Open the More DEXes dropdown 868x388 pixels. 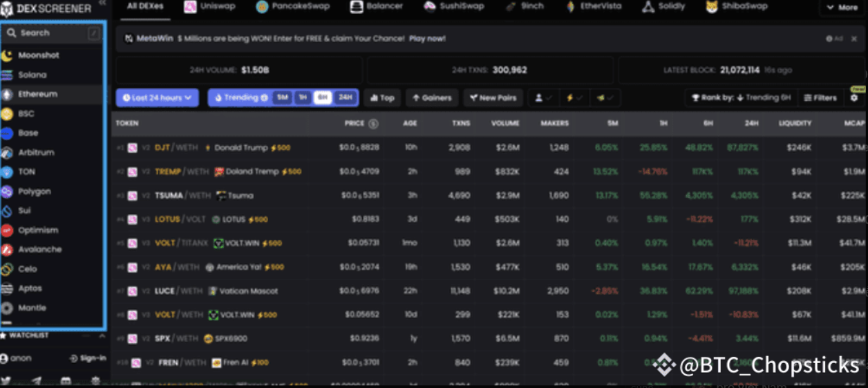(842, 8)
